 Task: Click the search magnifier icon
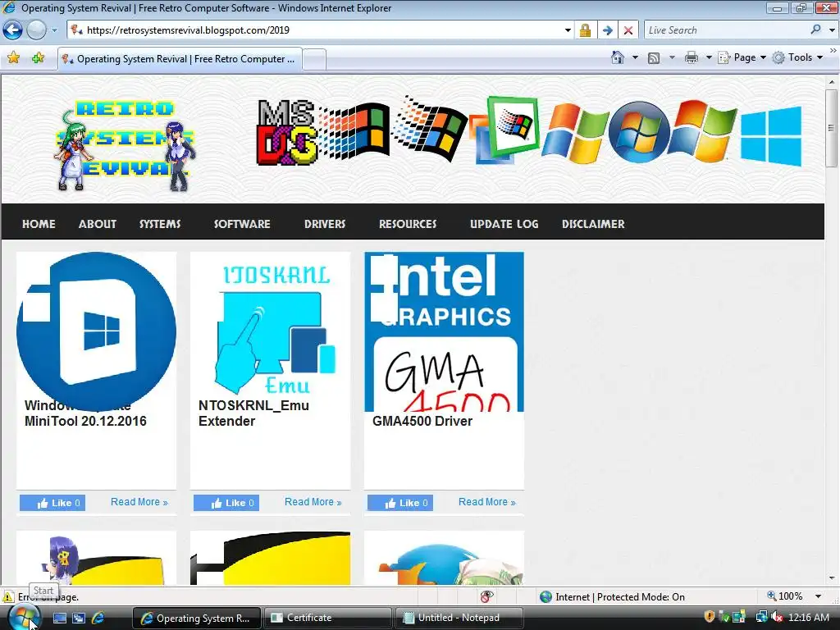click(816, 30)
